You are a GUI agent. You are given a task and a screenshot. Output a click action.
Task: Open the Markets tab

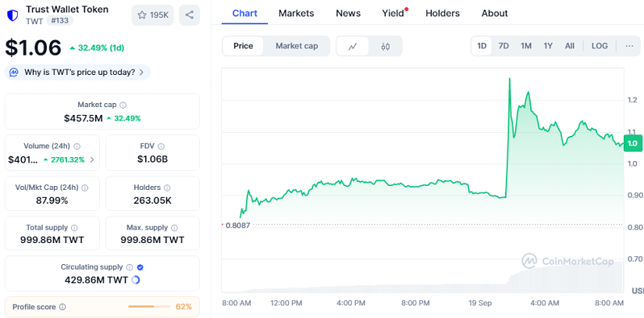[x=296, y=13]
